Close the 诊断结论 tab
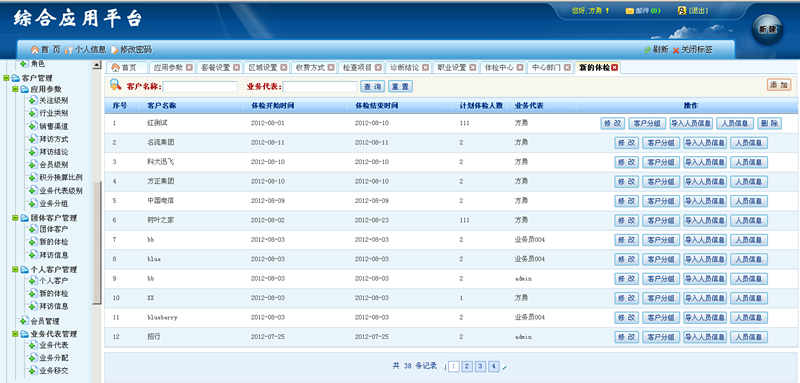The image size is (800, 383). pyautogui.click(x=426, y=67)
